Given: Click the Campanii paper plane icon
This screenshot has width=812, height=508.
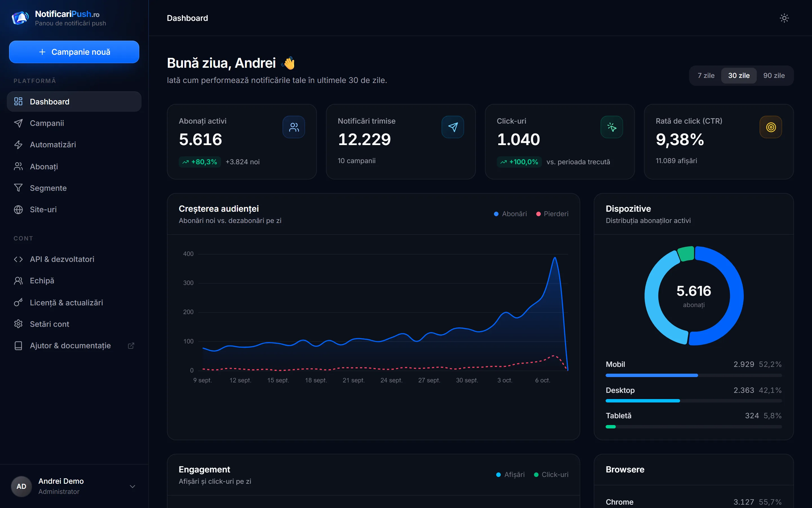Looking at the screenshot, I should (18, 123).
